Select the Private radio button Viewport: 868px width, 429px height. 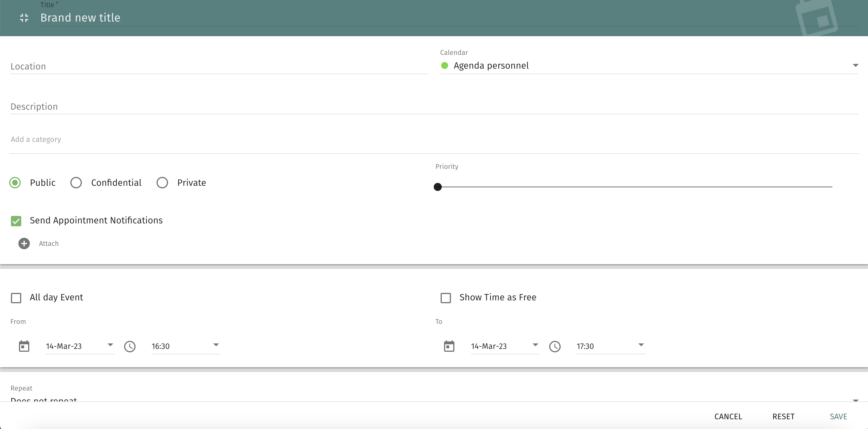pyautogui.click(x=162, y=183)
